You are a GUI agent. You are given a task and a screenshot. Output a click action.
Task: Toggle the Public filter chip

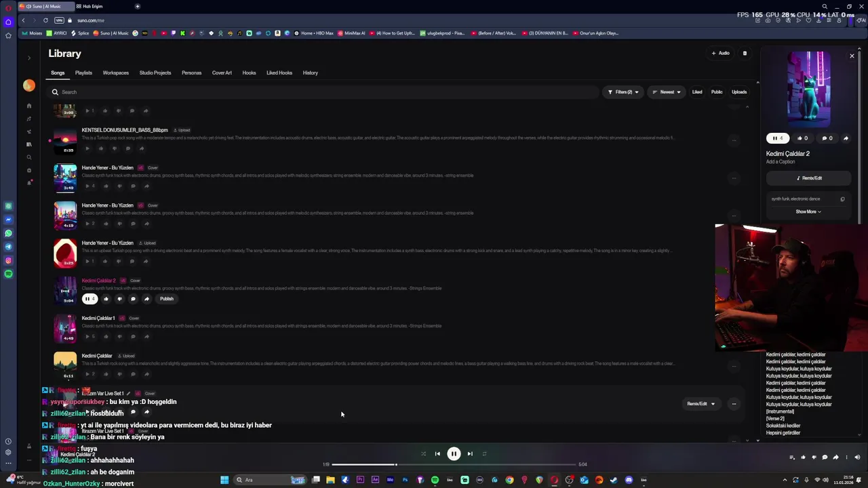coord(717,92)
